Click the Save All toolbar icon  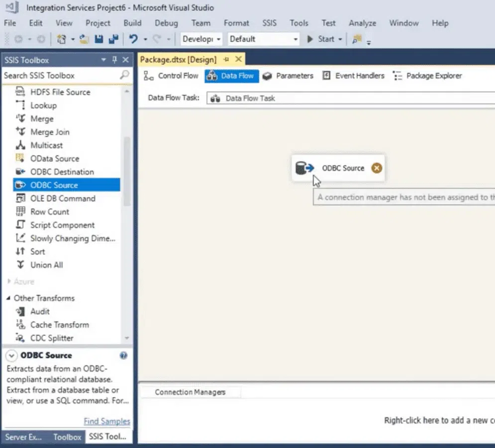pos(113,39)
